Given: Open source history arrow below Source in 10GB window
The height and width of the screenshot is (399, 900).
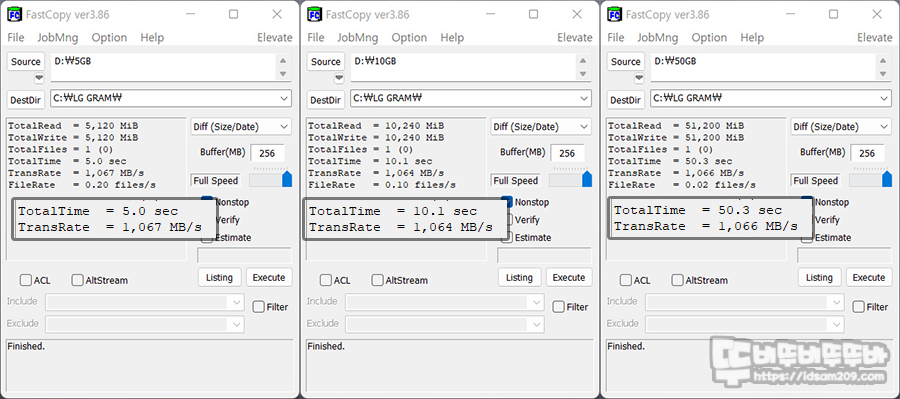Looking at the screenshot, I should click(x=339, y=78).
